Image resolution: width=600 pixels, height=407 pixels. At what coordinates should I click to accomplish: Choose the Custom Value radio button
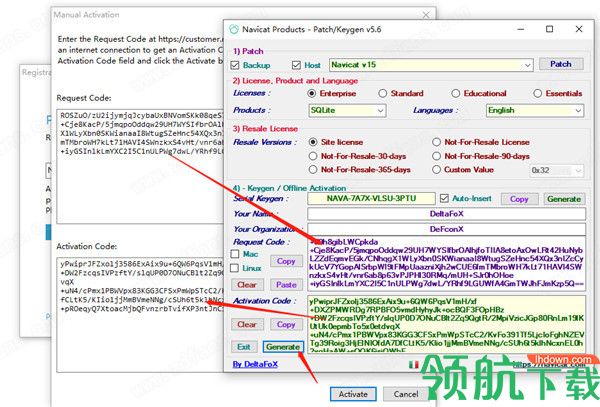pyautogui.click(x=436, y=169)
